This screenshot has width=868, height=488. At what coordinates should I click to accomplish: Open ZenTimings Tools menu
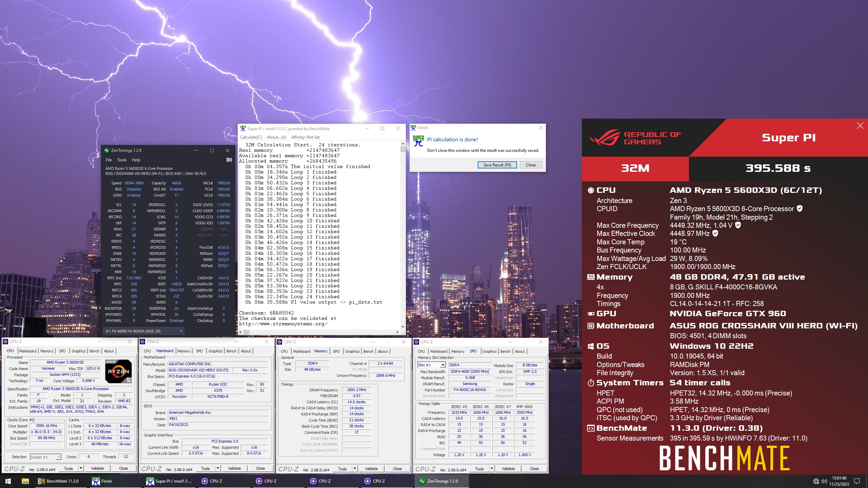point(122,160)
